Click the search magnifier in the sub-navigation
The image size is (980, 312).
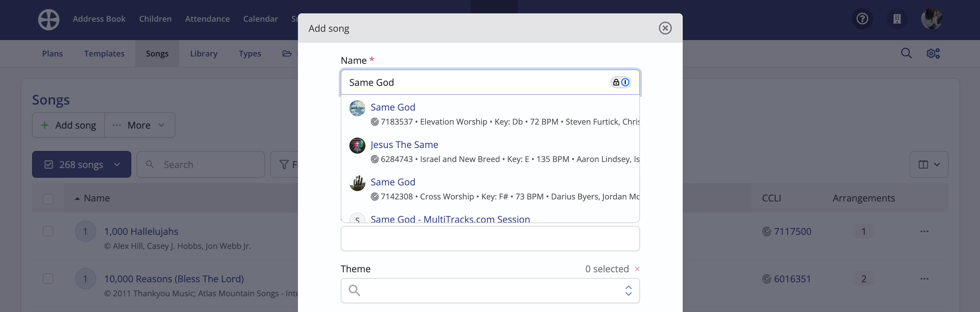(x=906, y=53)
